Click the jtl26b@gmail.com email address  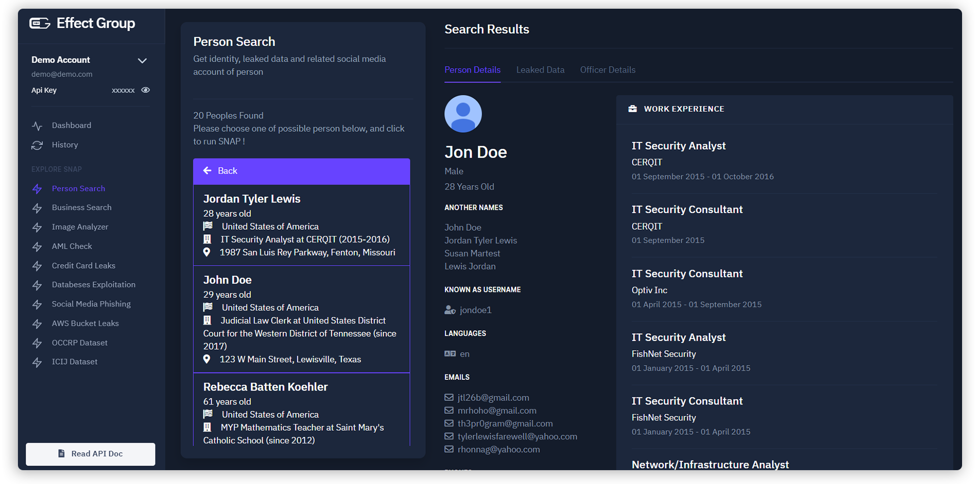[x=493, y=398]
